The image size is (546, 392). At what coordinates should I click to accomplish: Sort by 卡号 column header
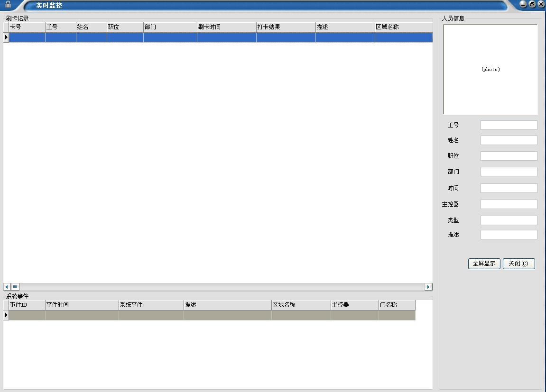pos(27,27)
